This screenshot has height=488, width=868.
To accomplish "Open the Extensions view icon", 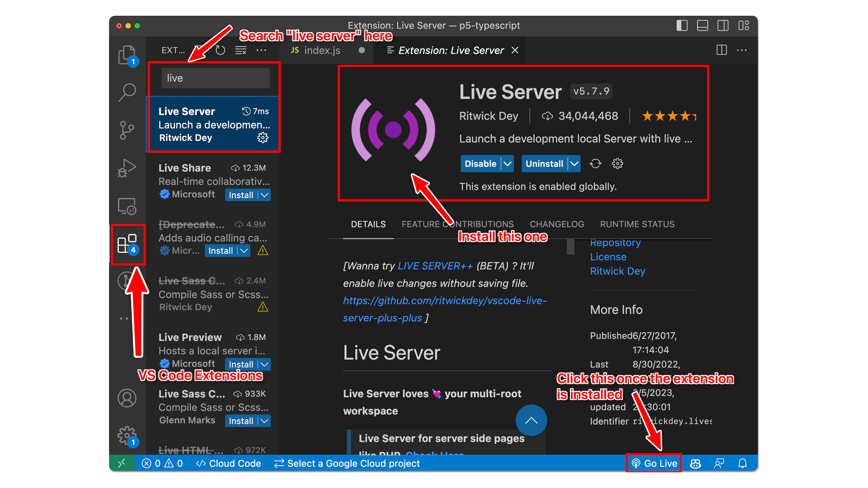I will click(x=127, y=243).
